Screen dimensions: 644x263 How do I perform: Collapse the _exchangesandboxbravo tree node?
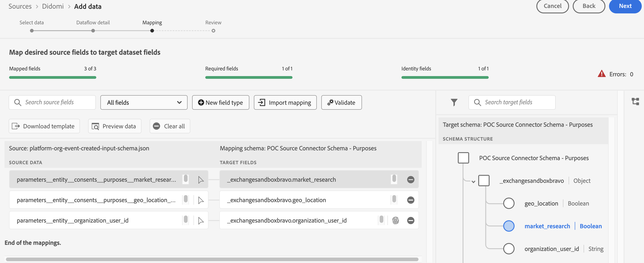pyautogui.click(x=473, y=181)
